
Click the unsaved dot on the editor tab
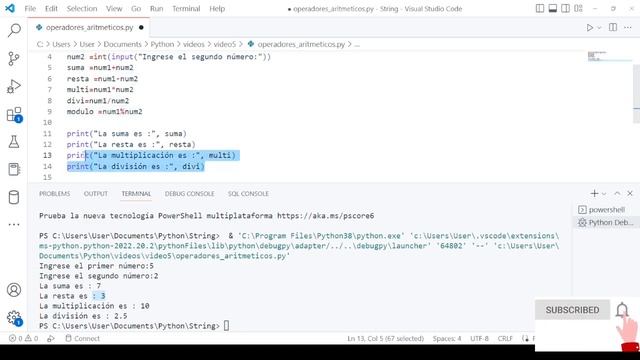pyautogui.click(x=141, y=27)
